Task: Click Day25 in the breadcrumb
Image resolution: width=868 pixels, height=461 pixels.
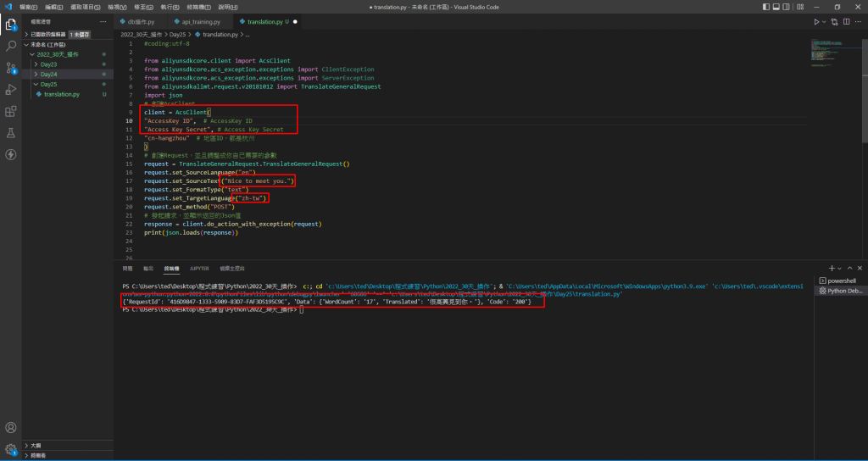Action: pyautogui.click(x=177, y=34)
